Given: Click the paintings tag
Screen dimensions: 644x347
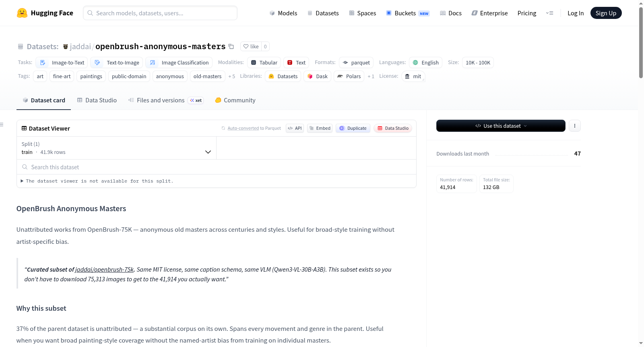Looking at the screenshot, I should pyautogui.click(x=91, y=76).
